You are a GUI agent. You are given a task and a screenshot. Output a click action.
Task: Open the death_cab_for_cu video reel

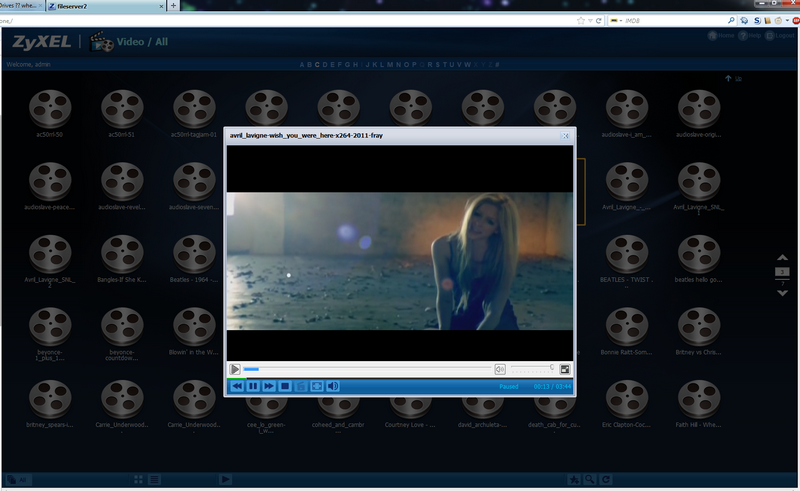555,407
